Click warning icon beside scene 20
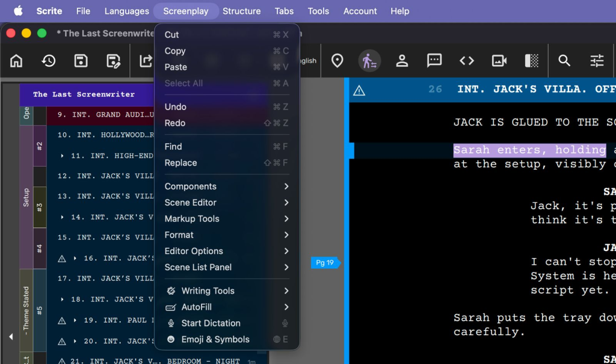The height and width of the screenshot is (364, 616). click(62, 342)
